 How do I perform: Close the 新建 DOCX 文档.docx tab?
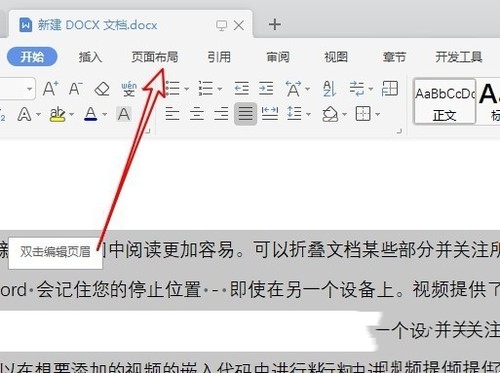pos(239,25)
